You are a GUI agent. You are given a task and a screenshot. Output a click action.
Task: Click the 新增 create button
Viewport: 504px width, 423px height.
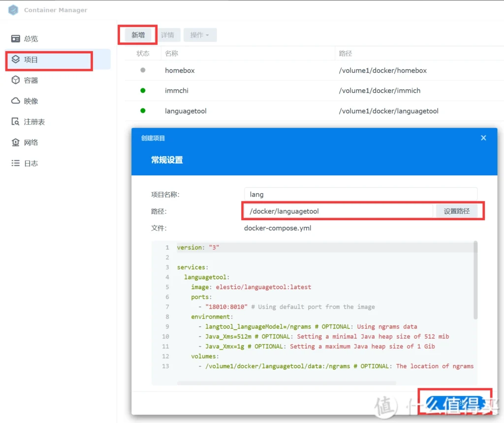pyautogui.click(x=138, y=35)
